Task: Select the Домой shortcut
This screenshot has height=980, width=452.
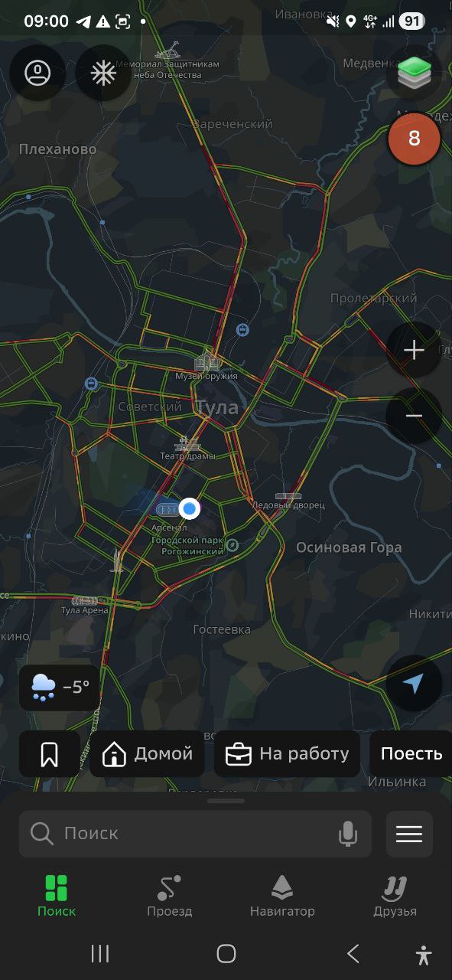Action: pos(147,754)
